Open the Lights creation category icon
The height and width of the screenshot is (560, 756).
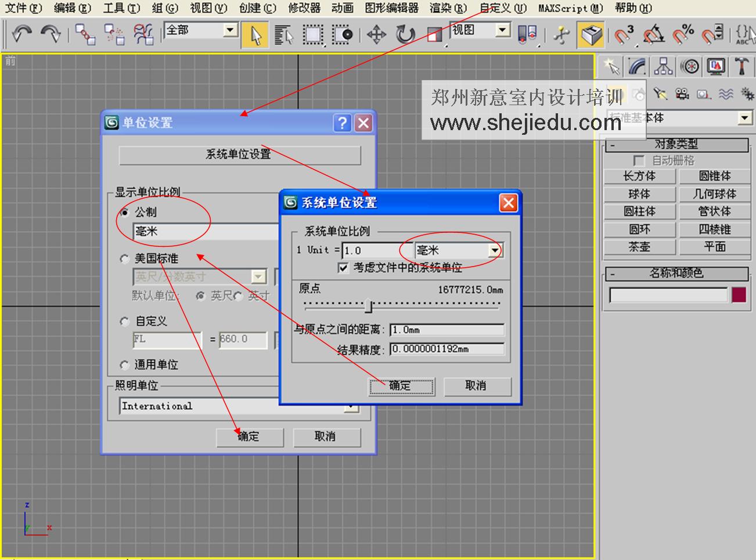tap(661, 93)
